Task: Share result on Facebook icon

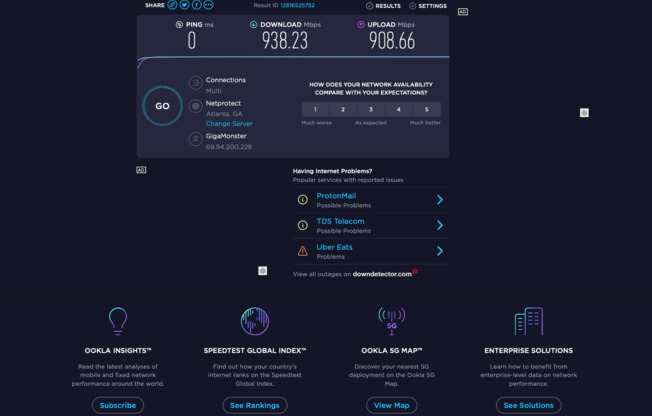Action: point(196,5)
